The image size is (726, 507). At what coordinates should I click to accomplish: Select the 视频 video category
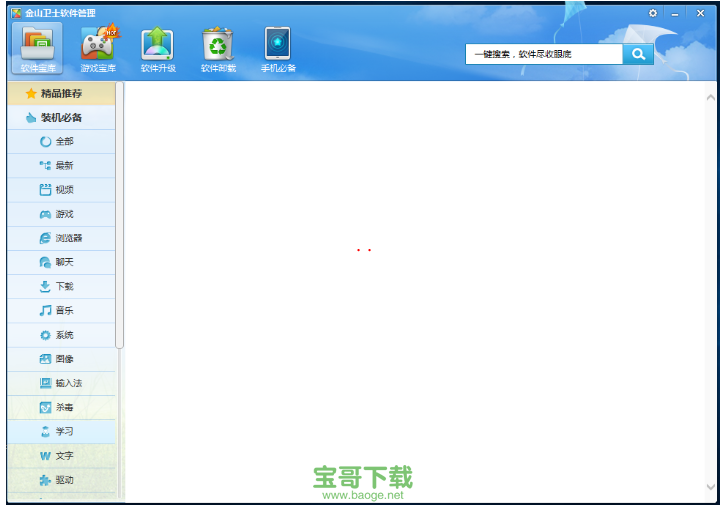point(60,190)
